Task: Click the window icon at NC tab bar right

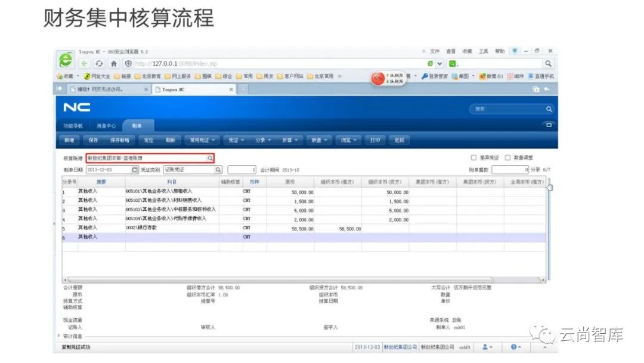Action: pyautogui.click(x=549, y=125)
